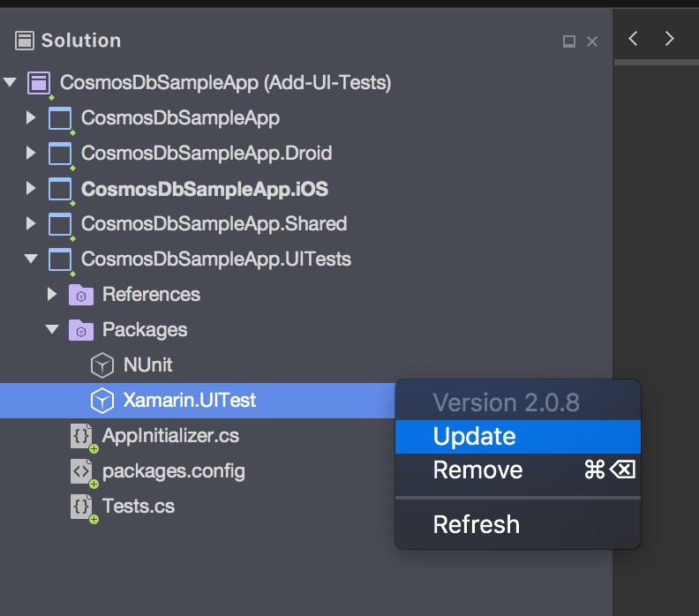Click the CosmosDbSampleApp solution icon

tap(39, 83)
